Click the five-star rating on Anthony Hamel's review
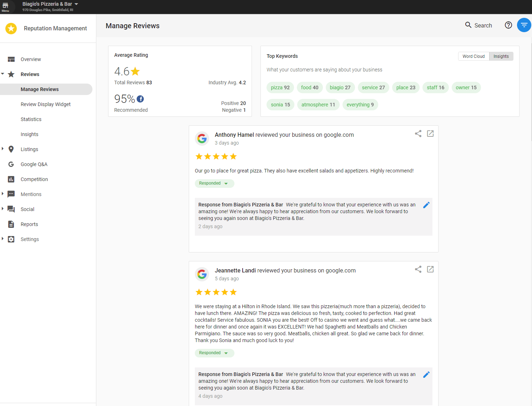 (x=216, y=156)
